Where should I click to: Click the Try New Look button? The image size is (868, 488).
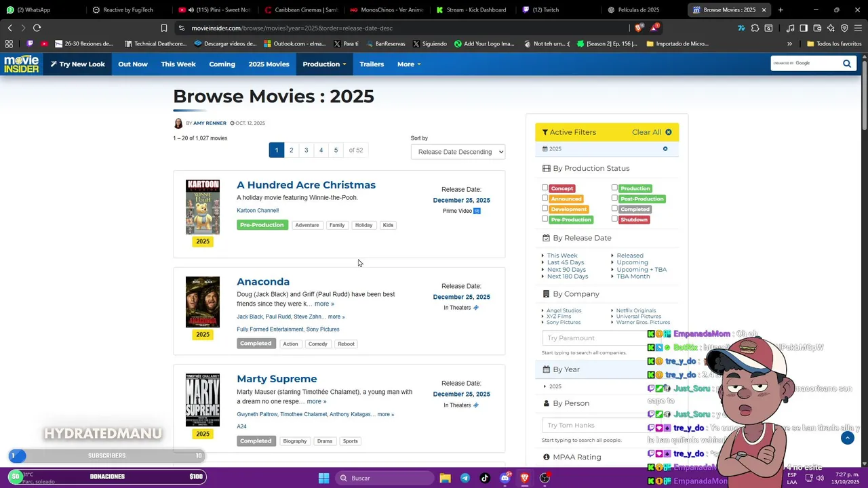coord(77,64)
